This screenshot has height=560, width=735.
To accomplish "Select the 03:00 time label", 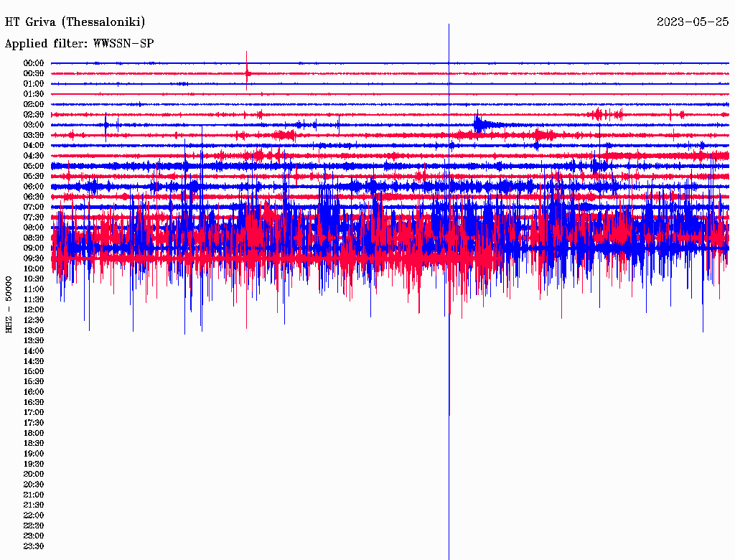I will 34,125.
